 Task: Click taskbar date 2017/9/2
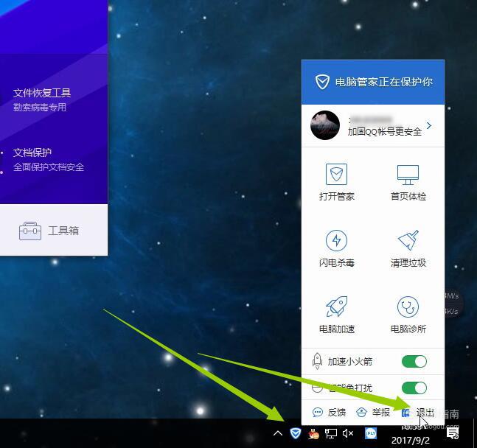(x=411, y=440)
